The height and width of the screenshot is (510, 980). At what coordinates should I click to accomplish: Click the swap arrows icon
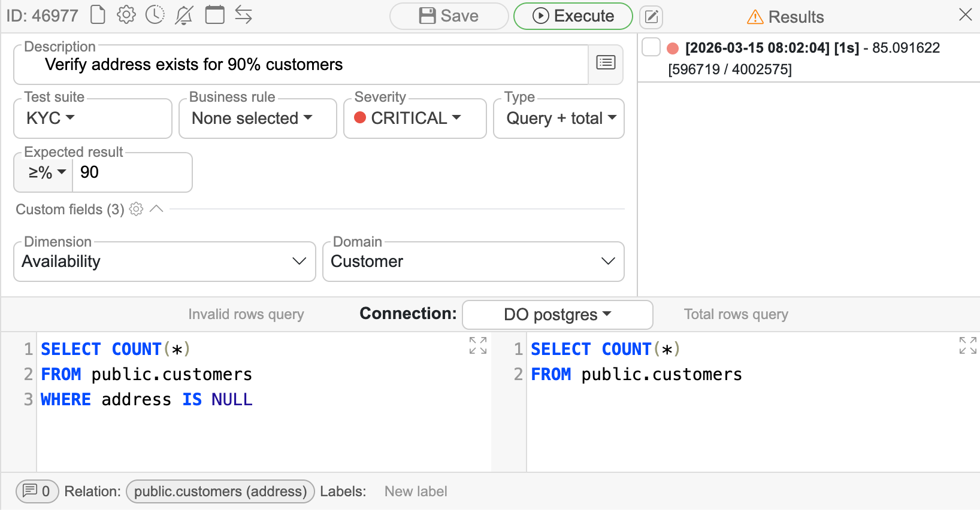[x=243, y=15]
